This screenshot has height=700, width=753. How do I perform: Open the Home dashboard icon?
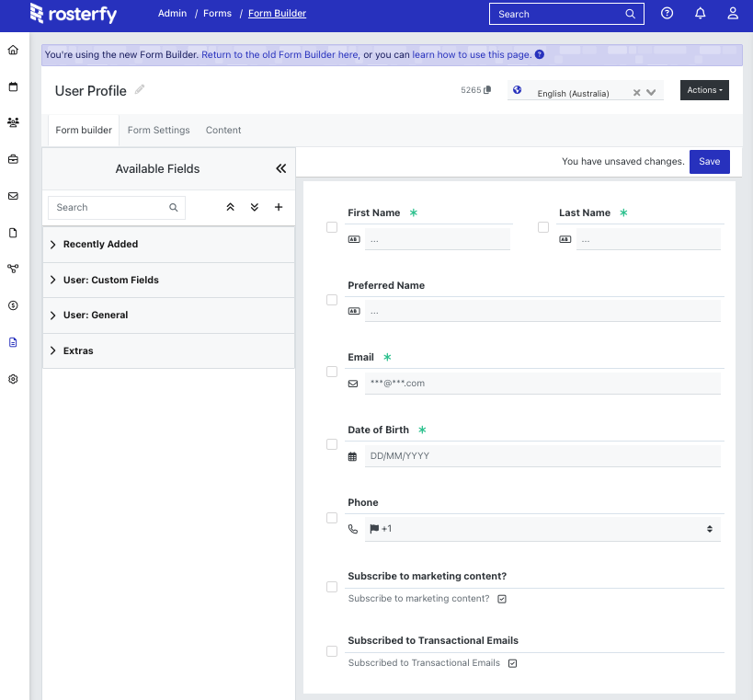[13, 50]
